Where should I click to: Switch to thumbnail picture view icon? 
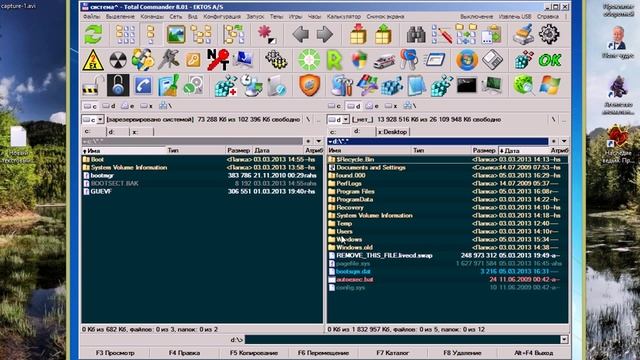tap(176, 34)
